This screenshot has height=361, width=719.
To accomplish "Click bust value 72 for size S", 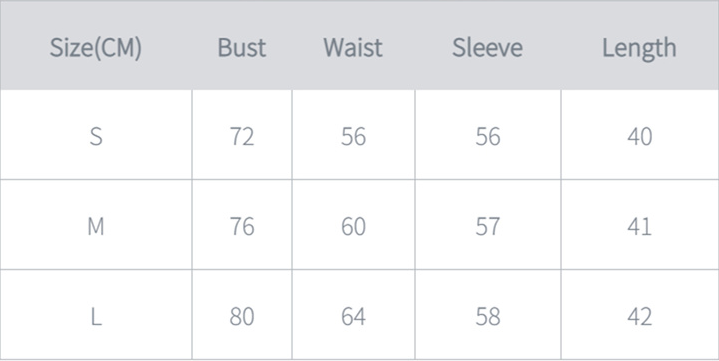I will click(x=242, y=136).
